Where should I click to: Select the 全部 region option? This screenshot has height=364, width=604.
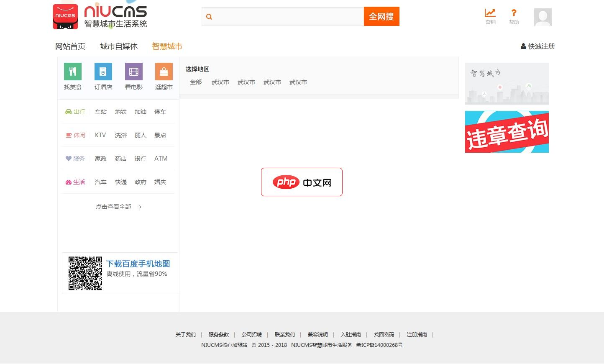click(196, 82)
